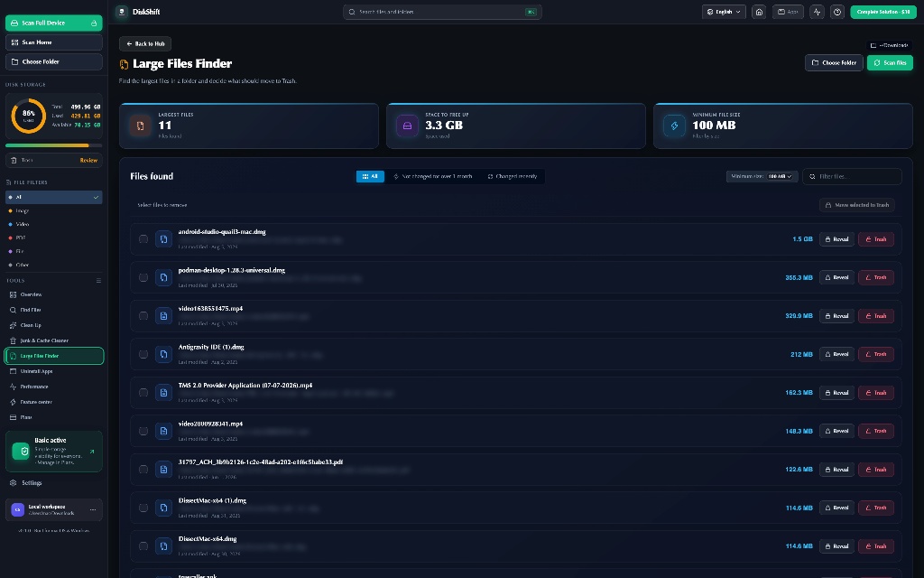Open the home icon in top bar
The width and height of the screenshot is (924, 578).
[759, 12]
